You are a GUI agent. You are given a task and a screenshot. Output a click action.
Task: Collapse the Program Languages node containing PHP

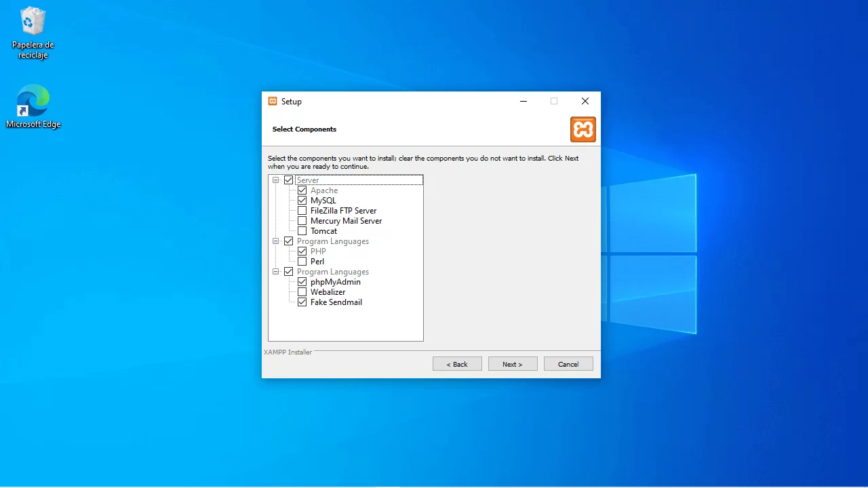[276, 241]
